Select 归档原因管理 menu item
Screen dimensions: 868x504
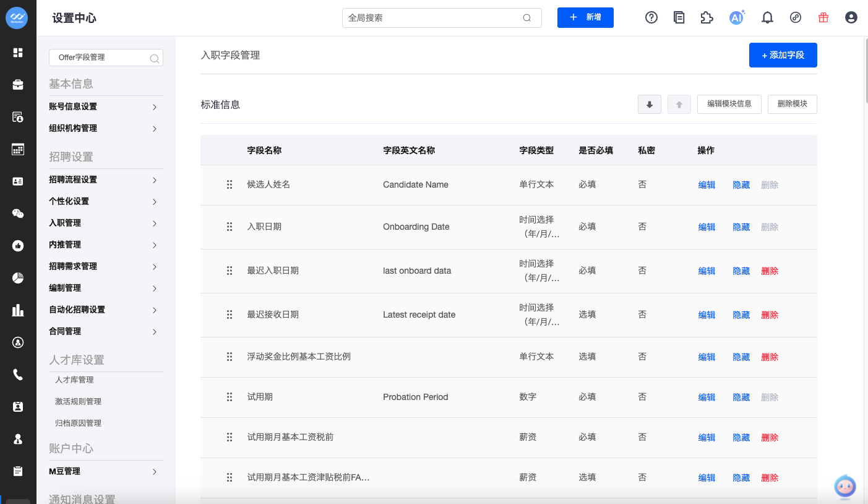pyautogui.click(x=78, y=423)
